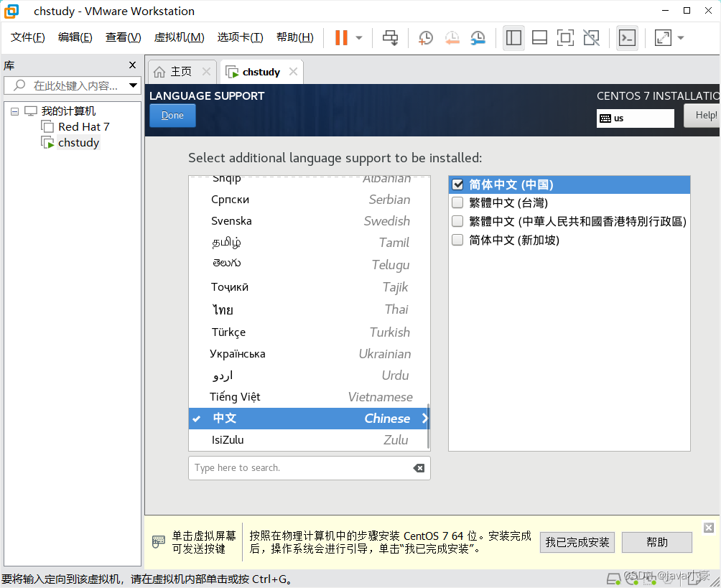Close the 主页 tab
Screen dimensions: 721x588
point(206,71)
